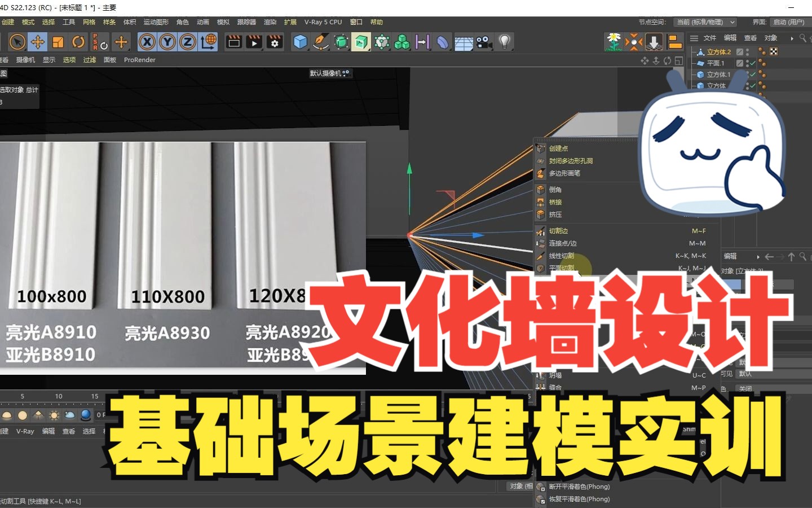Add a cube primitive object
Viewport: 812px width, 508px height.
pyautogui.click(x=301, y=42)
